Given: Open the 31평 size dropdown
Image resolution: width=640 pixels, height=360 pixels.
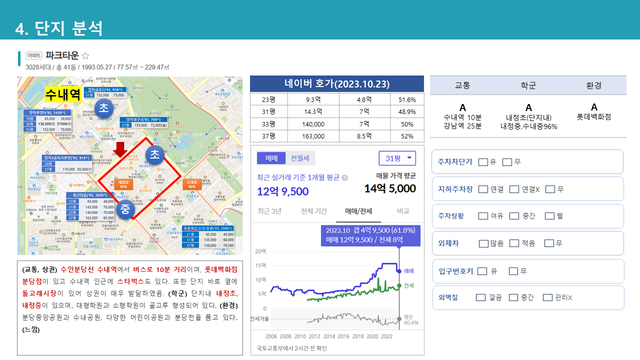Looking at the screenshot, I should (397, 158).
